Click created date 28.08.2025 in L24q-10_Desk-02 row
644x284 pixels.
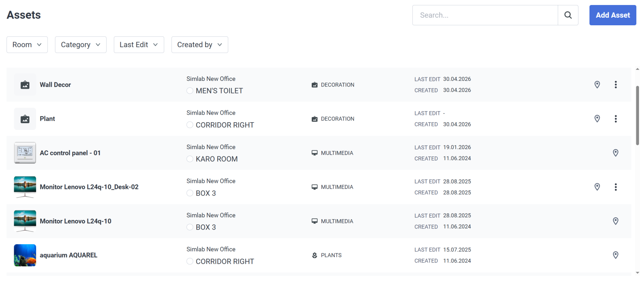point(457,192)
